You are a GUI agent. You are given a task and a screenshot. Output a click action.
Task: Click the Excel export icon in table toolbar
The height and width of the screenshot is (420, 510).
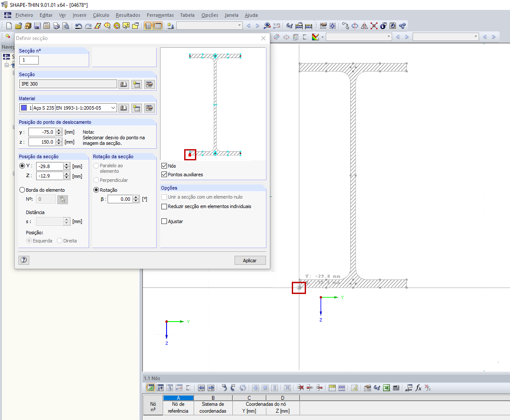386,388
